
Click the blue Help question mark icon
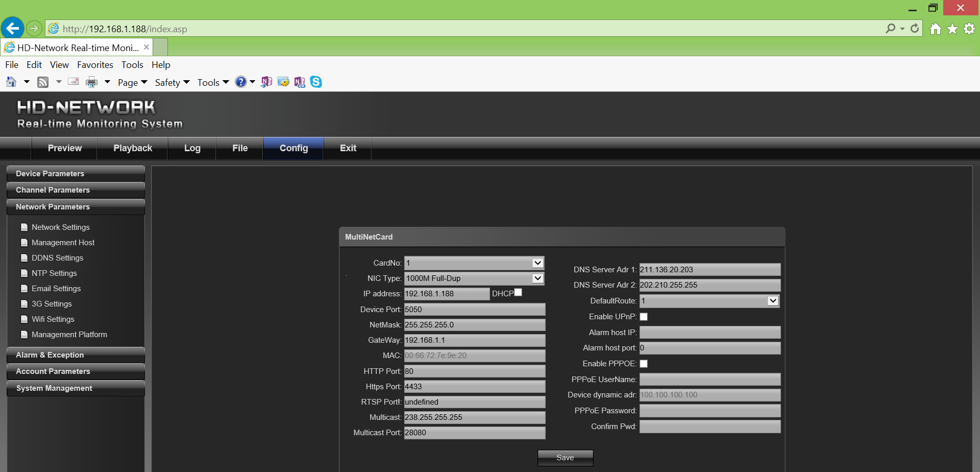[240, 82]
